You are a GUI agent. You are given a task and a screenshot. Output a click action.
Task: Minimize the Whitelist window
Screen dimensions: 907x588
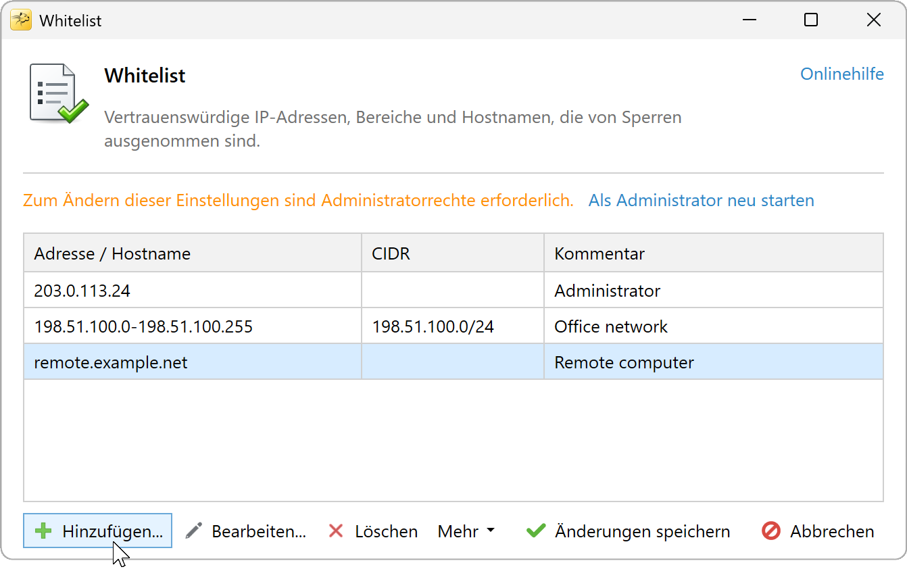pyautogui.click(x=749, y=20)
